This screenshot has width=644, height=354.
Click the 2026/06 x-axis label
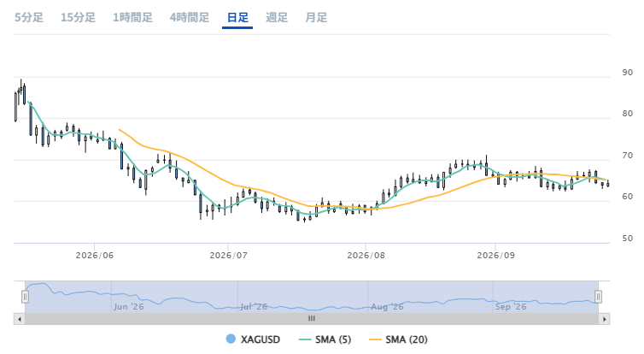[x=95, y=256]
